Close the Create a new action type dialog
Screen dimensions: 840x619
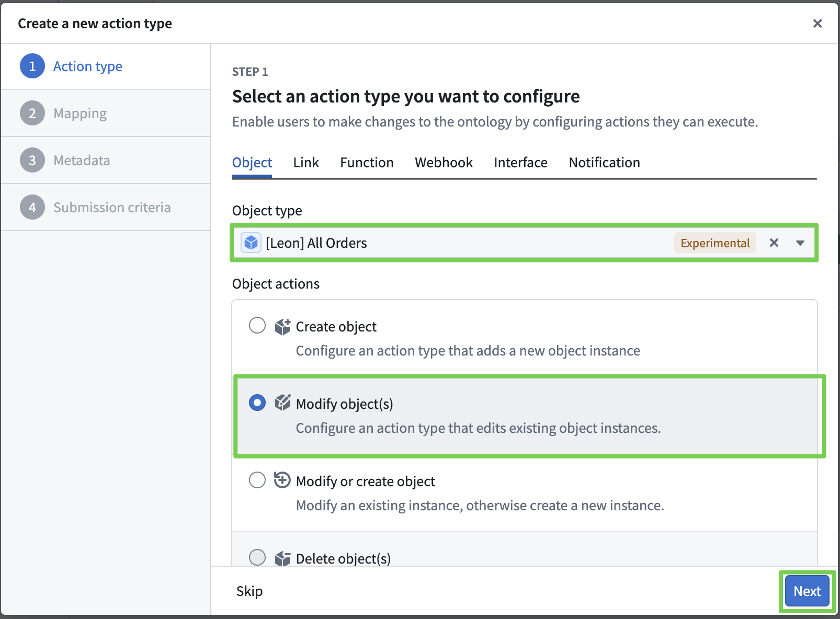(817, 24)
